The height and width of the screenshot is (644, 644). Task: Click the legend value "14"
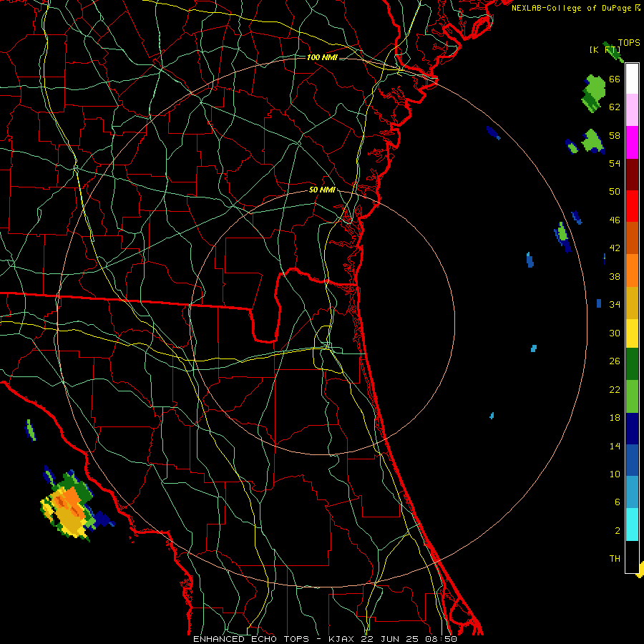click(x=615, y=446)
